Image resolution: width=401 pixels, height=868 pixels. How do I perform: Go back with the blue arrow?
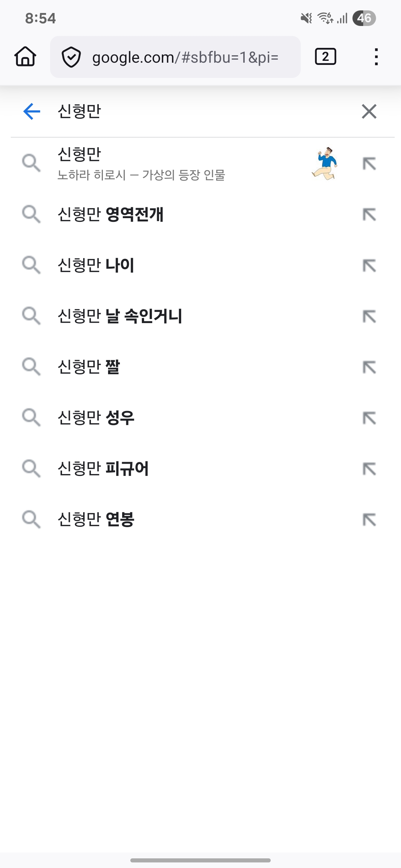pyautogui.click(x=32, y=111)
